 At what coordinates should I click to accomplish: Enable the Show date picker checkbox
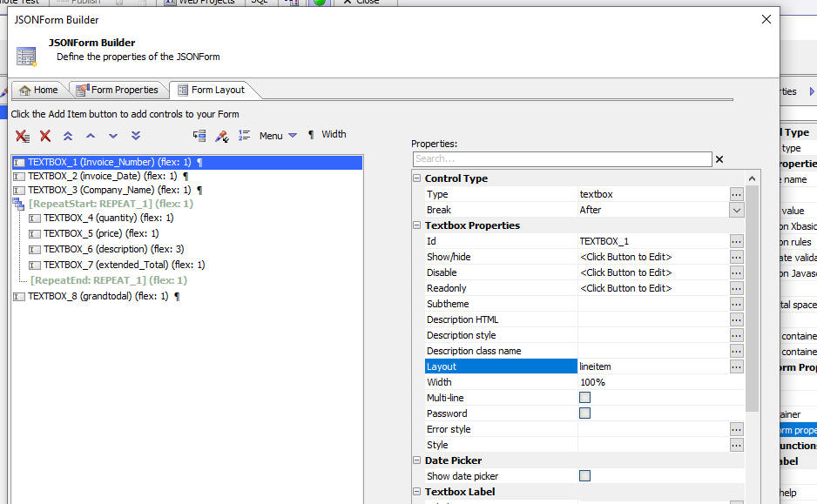585,476
